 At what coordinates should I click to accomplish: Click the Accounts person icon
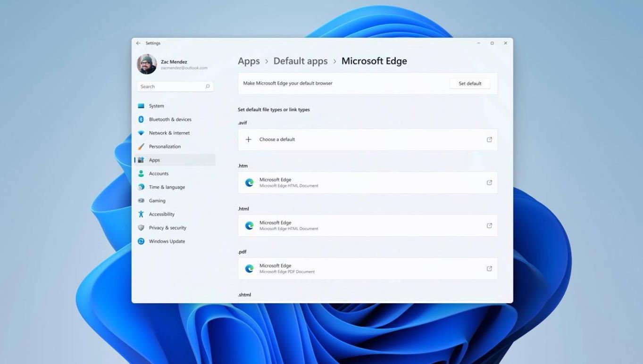tap(141, 174)
